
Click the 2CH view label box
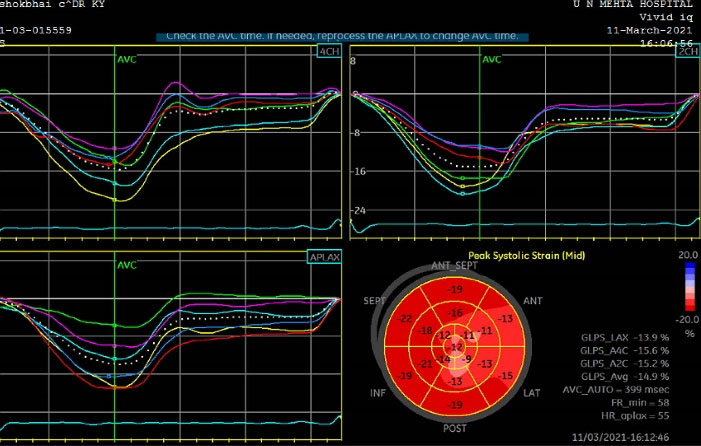tap(686, 51)
